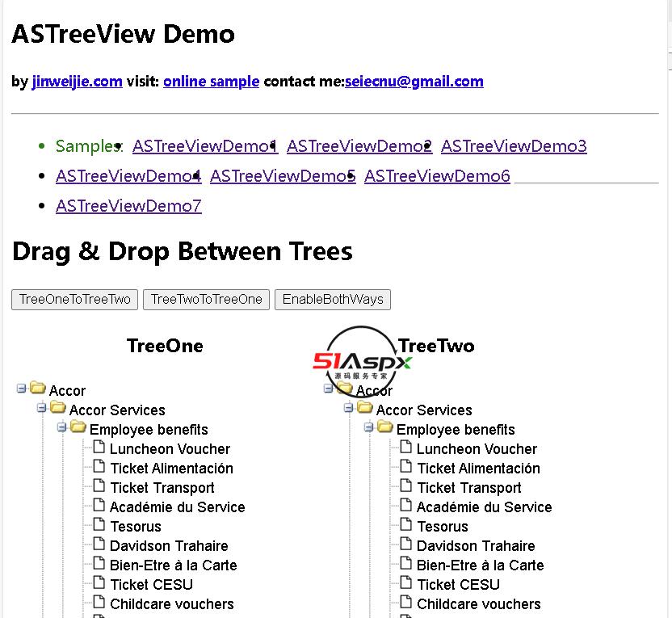
Task: Click the Ticket Alimentación file icon in TreeOne
Action: pos(99,466)
